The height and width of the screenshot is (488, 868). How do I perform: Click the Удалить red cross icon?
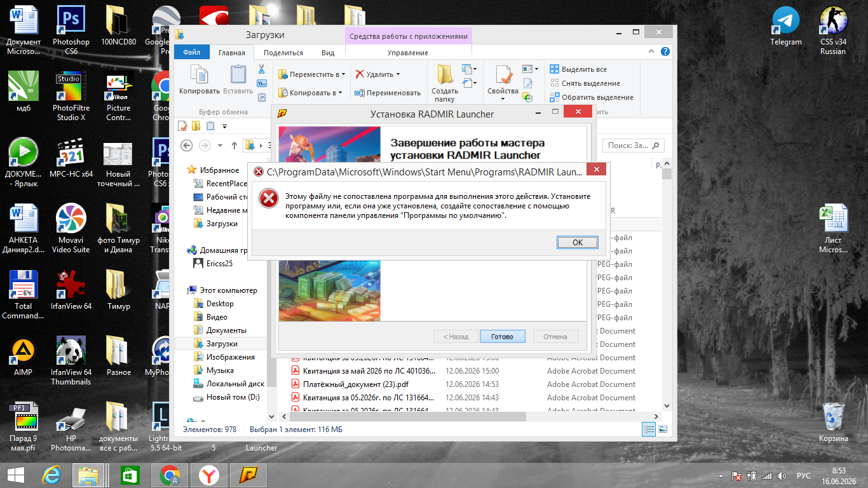point(360,74)
